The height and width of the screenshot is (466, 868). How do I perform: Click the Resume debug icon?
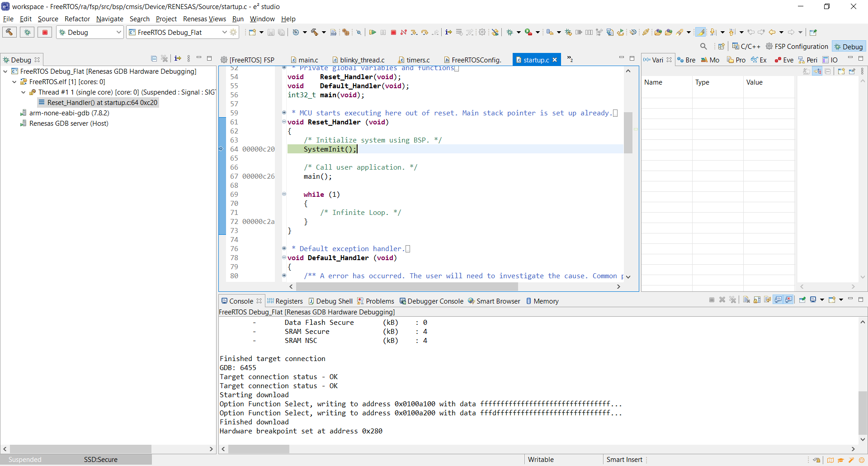pyautogui.click(x=373, y=32)
